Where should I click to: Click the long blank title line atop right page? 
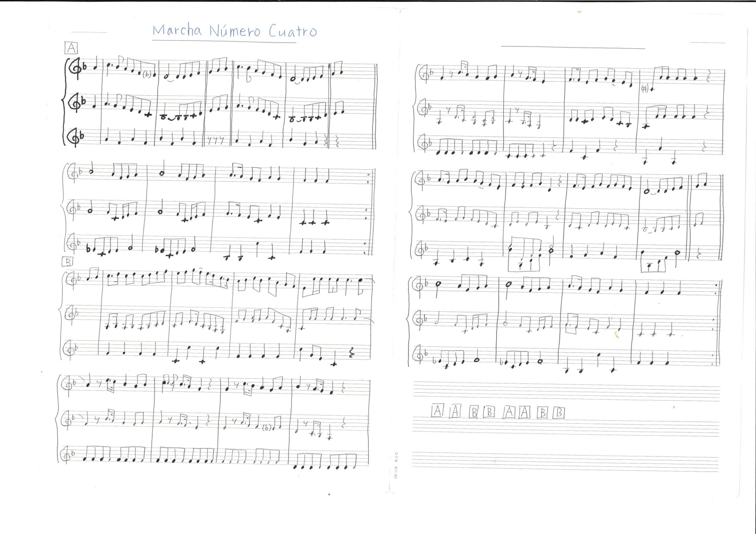[x=573, y=48]
